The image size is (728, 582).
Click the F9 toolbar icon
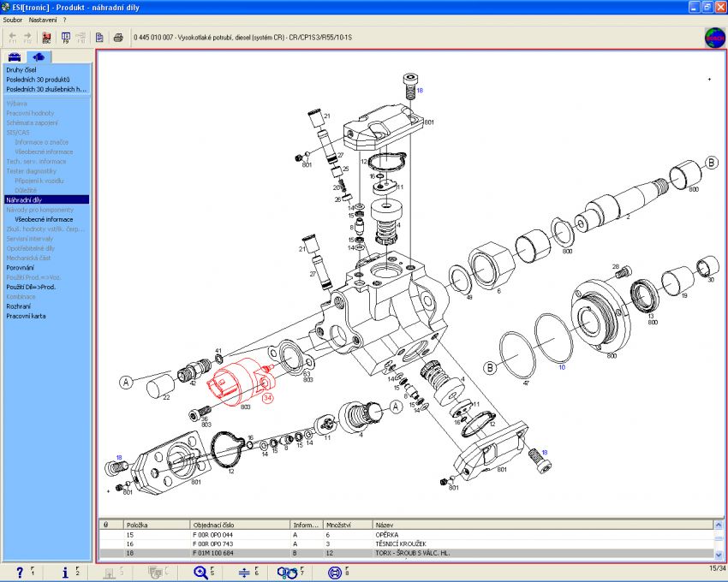point(64,38)
